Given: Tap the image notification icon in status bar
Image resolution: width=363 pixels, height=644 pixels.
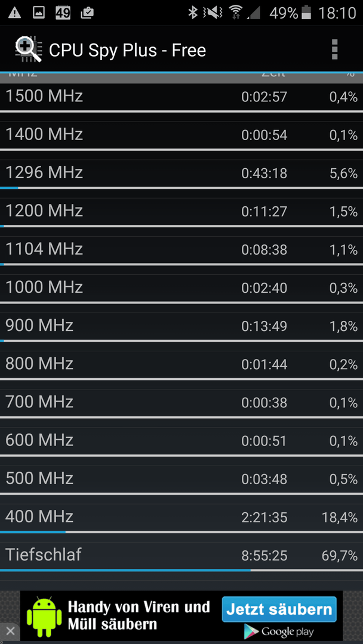Looking at the screenshot, I should 39,13.
